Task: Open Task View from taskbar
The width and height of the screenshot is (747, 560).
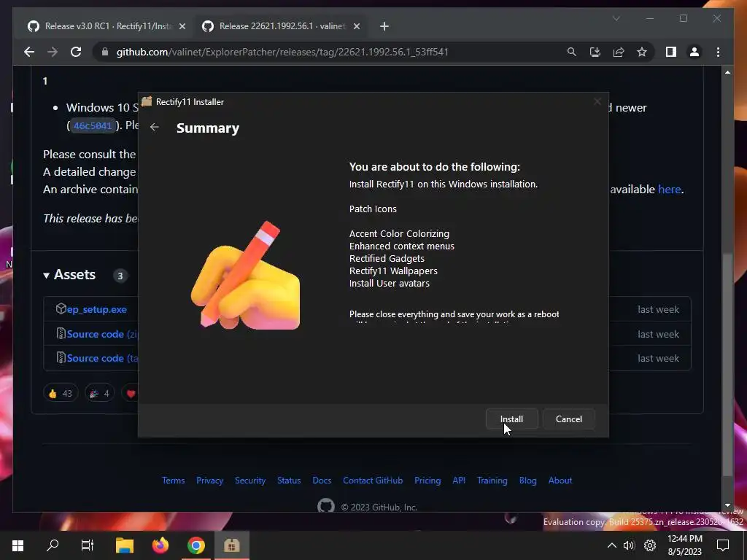Action: click(88, 545)
